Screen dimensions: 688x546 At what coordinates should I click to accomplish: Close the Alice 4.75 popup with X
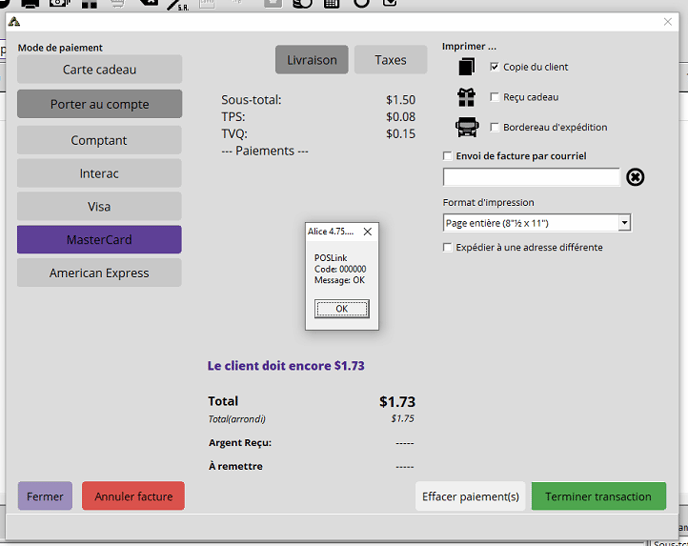tap(368, 232)
